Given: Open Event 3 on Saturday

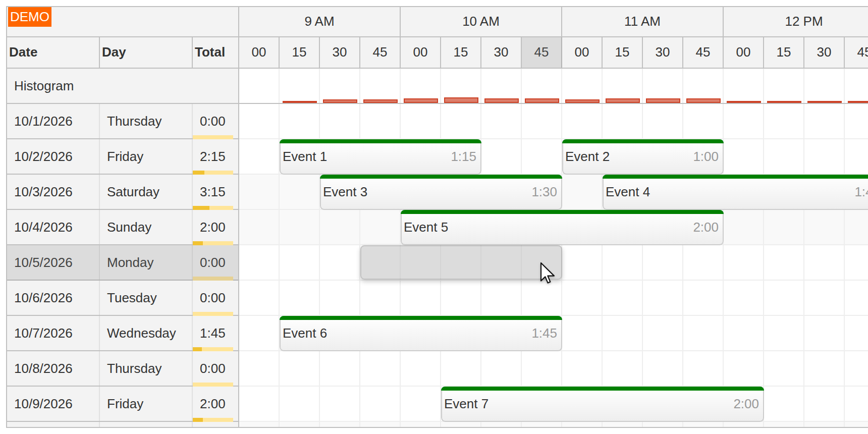Looking at the screenshot, I should pos(441,192).
